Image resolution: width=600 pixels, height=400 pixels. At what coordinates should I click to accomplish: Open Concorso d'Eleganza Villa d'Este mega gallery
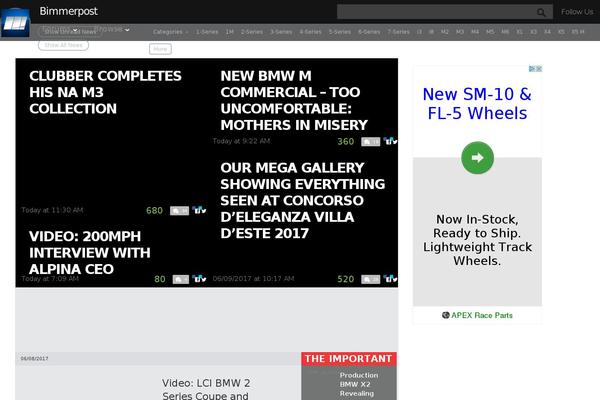[303, 201]
